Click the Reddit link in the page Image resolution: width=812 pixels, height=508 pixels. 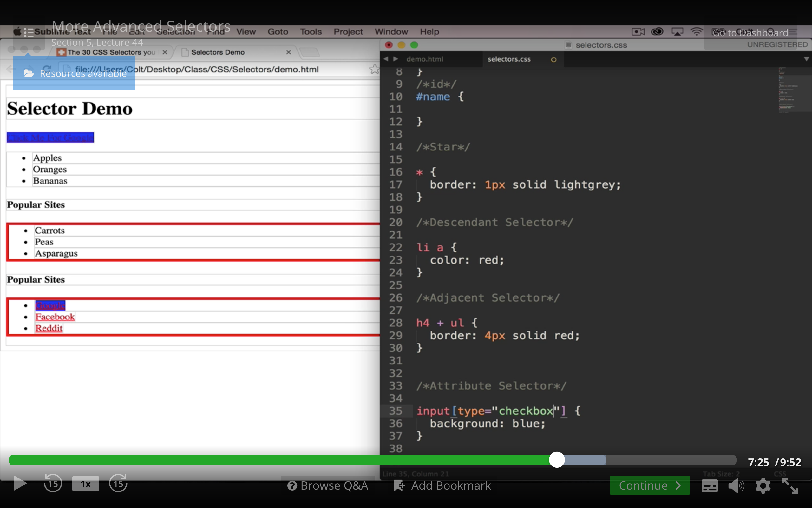(x=49, y=328)
